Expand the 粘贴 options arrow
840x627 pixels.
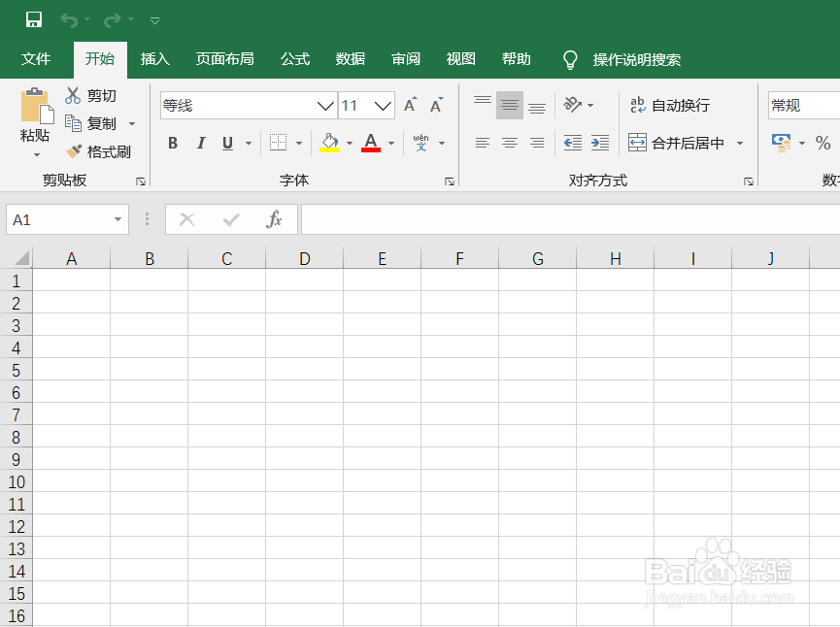coord(37,155)
